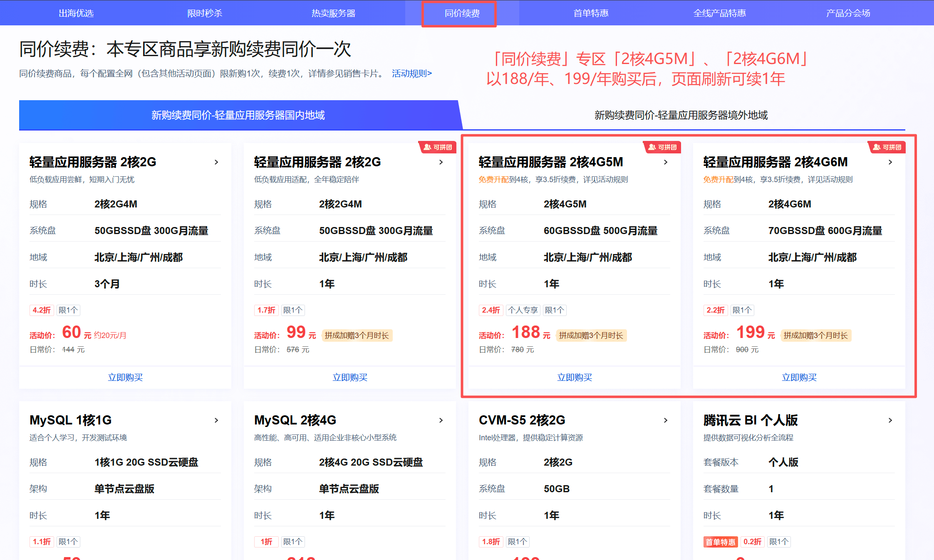Open 热卖服务器 tab
The image size is (934, 560).
click(x=333, y=13)
